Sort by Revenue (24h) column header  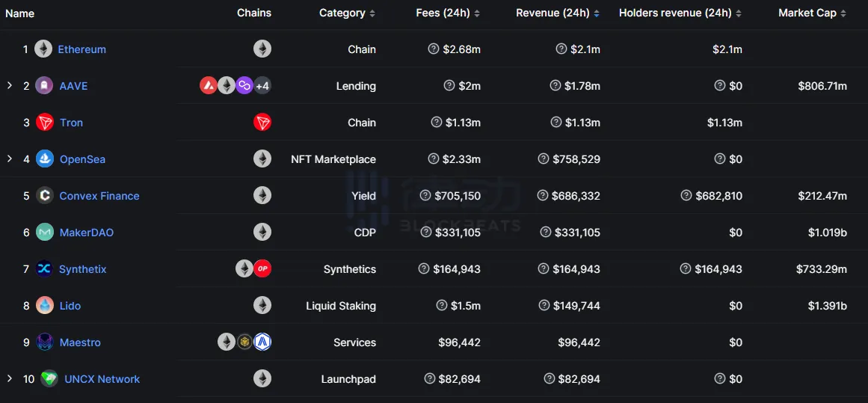(x=552, y=13)
